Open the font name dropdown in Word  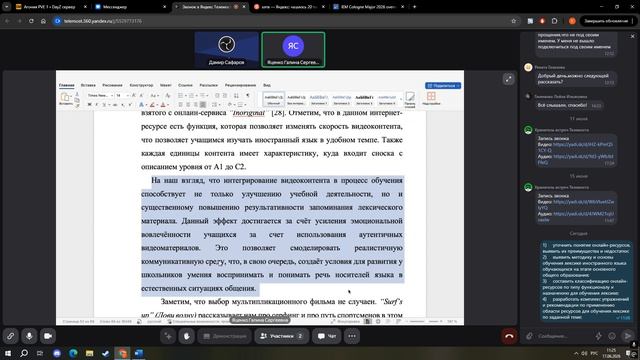pyautogui.click(x=100, y=95)
